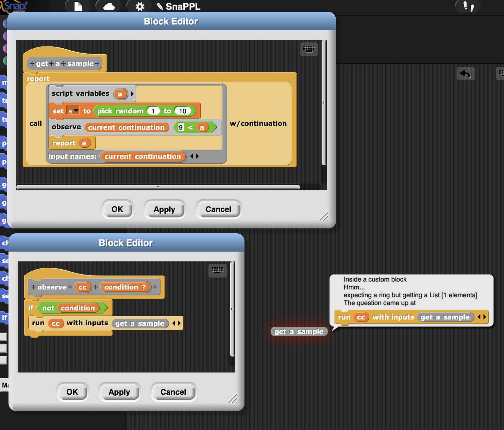Click the 'w/continuation' label of call block
This screenshot has width=504, height=430.
(258, 124)
